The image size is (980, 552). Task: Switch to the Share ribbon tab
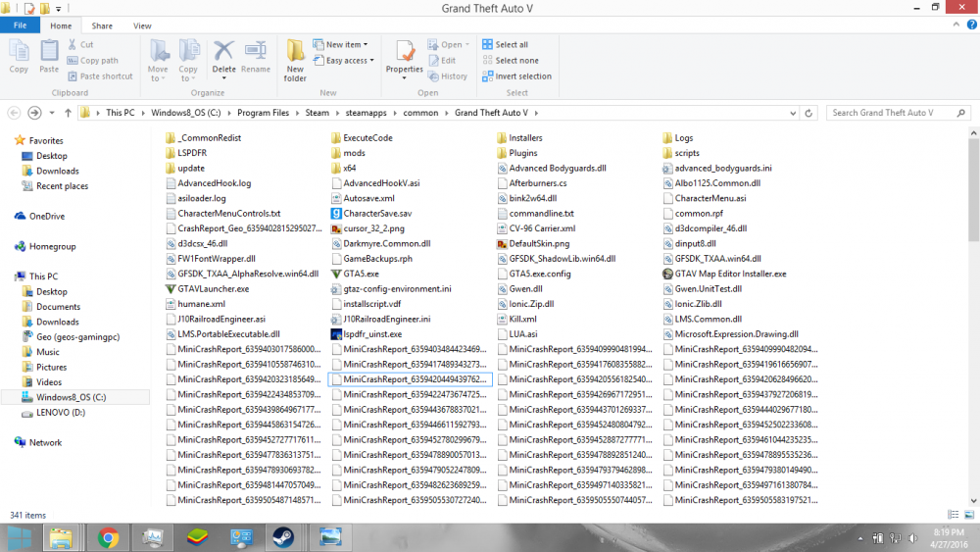click(102, 25)
